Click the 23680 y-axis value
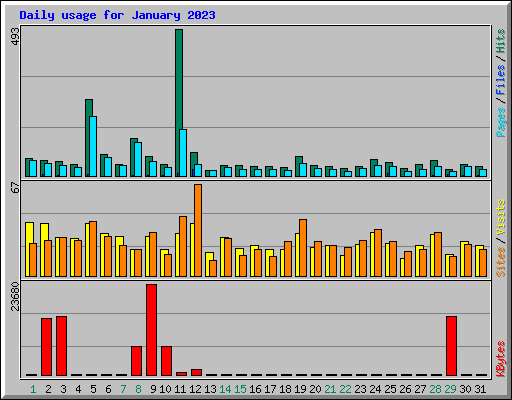 pyautogui.click(x=15, y=297)
